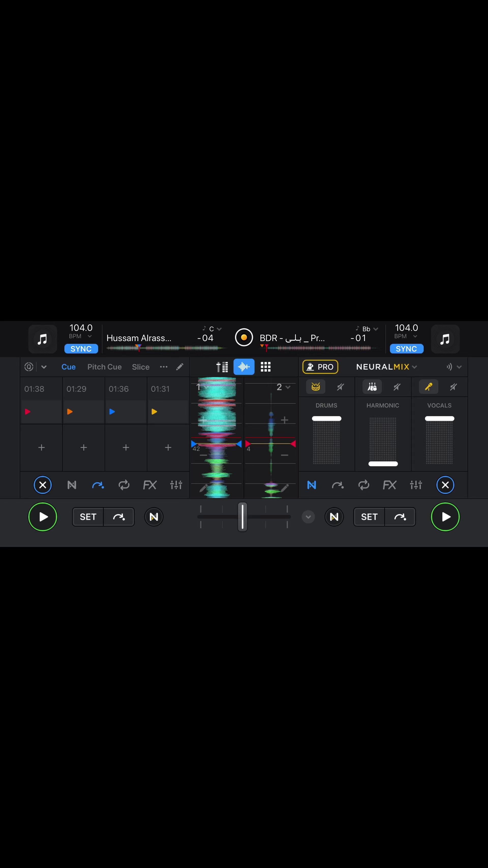Open the sampler grid view
The width and height of the screenshot is (488, 868).
tap(266, 367)
